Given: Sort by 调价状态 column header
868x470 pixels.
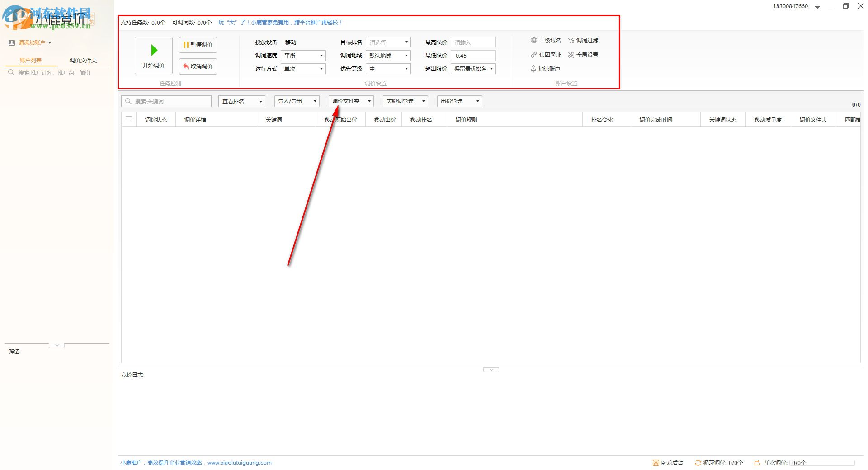Looking at the screenshot, I should (156, 120).
